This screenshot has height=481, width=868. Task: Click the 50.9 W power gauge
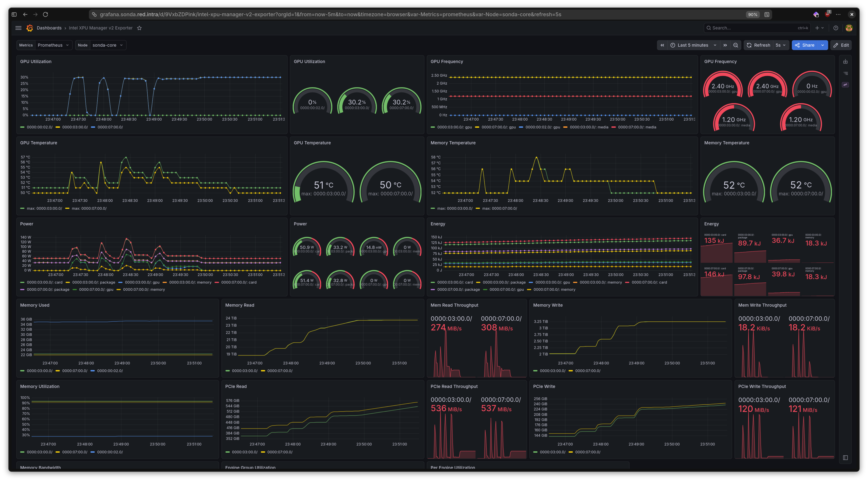click(x=307, y=247)
